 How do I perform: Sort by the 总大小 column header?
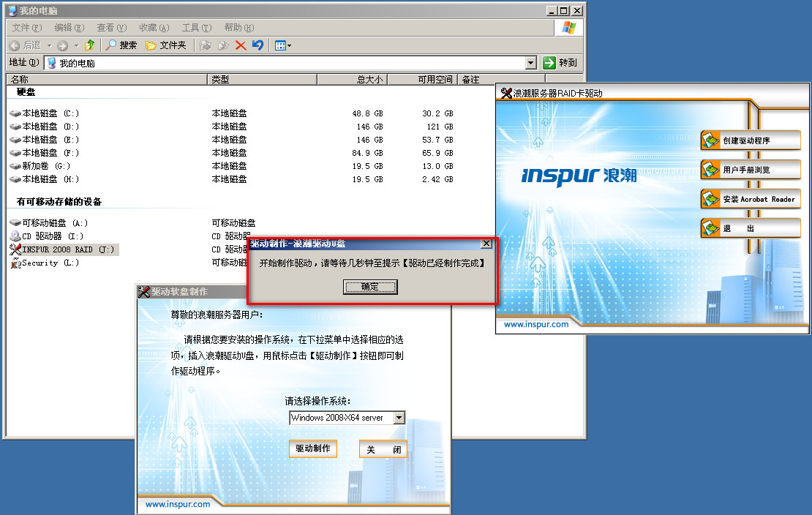352,79
